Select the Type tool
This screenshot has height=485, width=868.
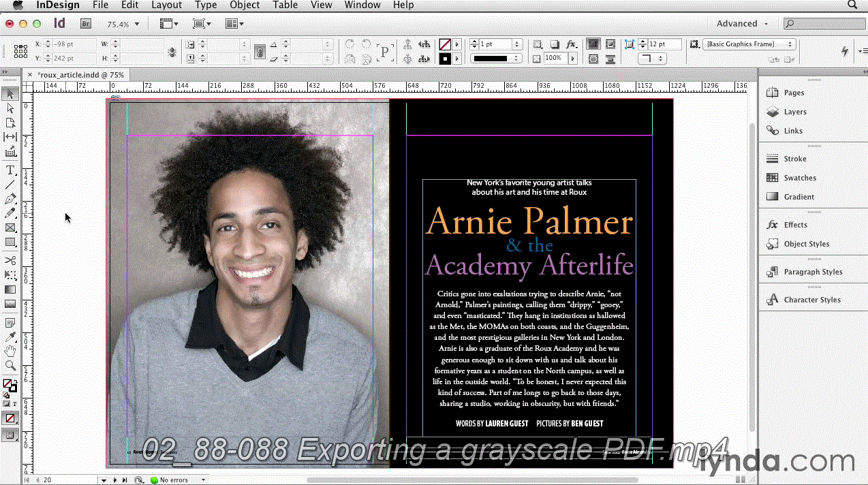[x=10, y=170]
